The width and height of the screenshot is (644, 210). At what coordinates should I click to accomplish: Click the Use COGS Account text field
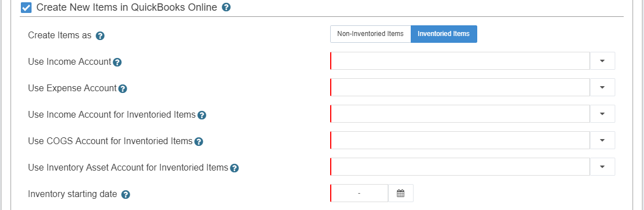pos(460,140)
